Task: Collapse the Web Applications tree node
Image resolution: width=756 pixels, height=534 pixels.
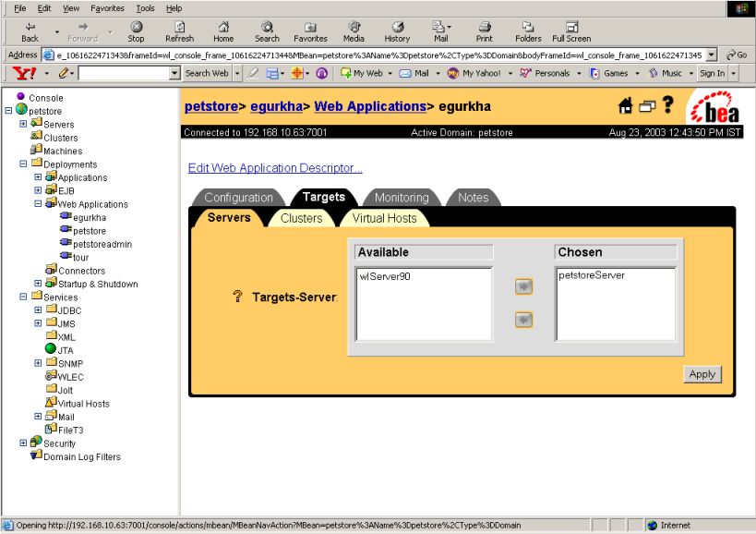Action: pos(38,203)
